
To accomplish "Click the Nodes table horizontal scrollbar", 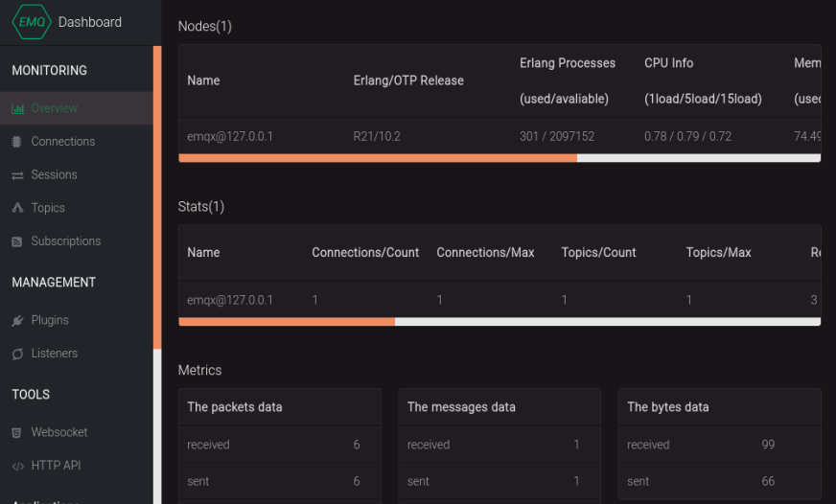I will pos(378,158).
